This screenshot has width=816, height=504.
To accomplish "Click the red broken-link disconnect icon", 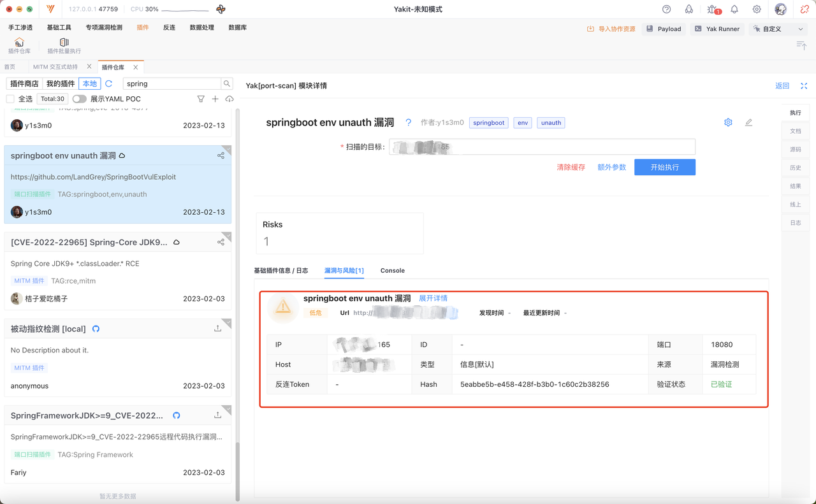I will (803, 10).
